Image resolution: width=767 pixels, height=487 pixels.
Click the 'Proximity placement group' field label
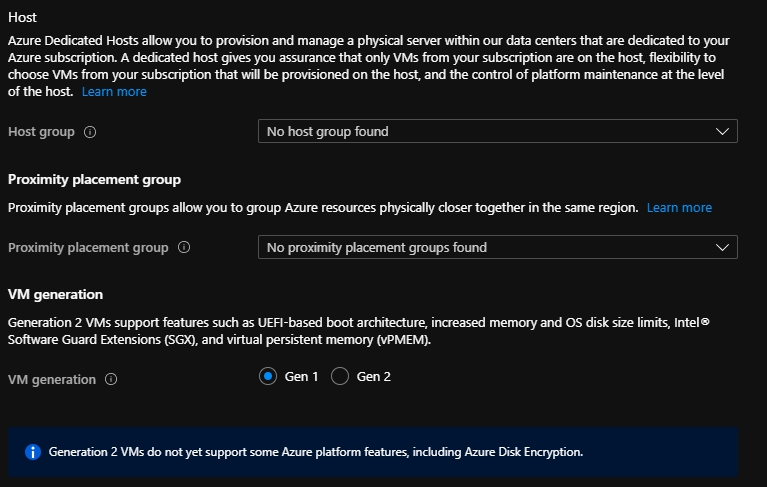pyautogui.click(x=88, y=248)
